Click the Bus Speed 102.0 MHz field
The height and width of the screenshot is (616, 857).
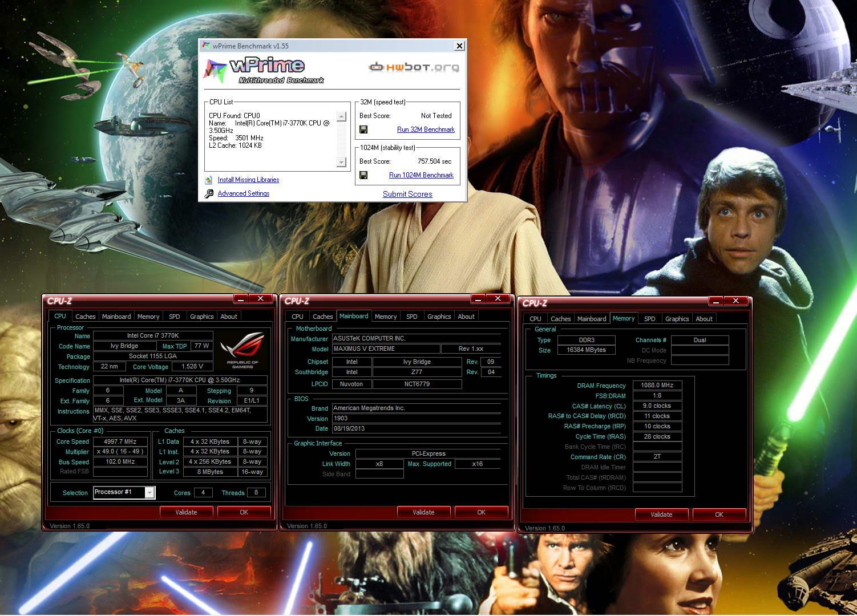click(x=120, y=462)
